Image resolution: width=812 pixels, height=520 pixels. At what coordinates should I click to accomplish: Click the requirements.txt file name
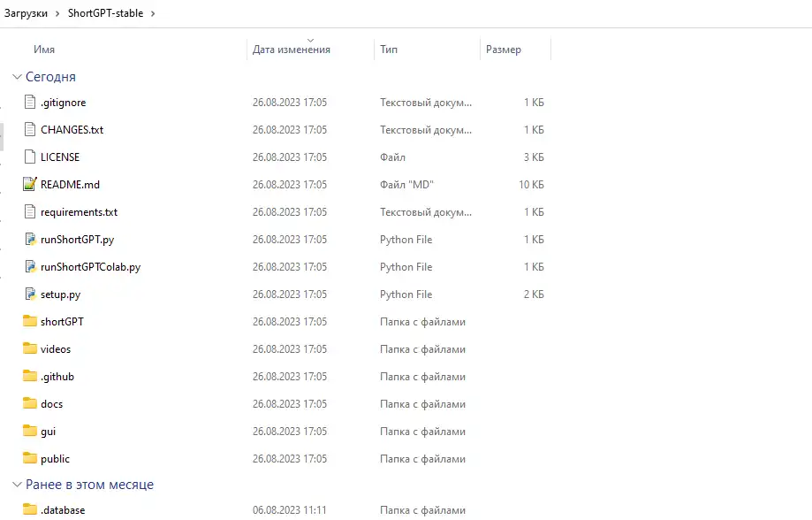tap(79, 212)
